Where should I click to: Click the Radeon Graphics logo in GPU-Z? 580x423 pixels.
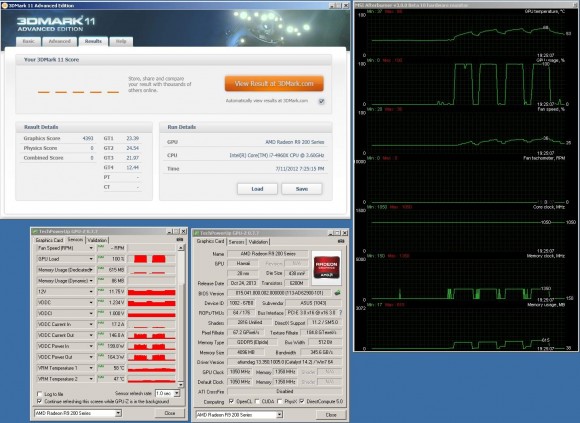[327, 268]
